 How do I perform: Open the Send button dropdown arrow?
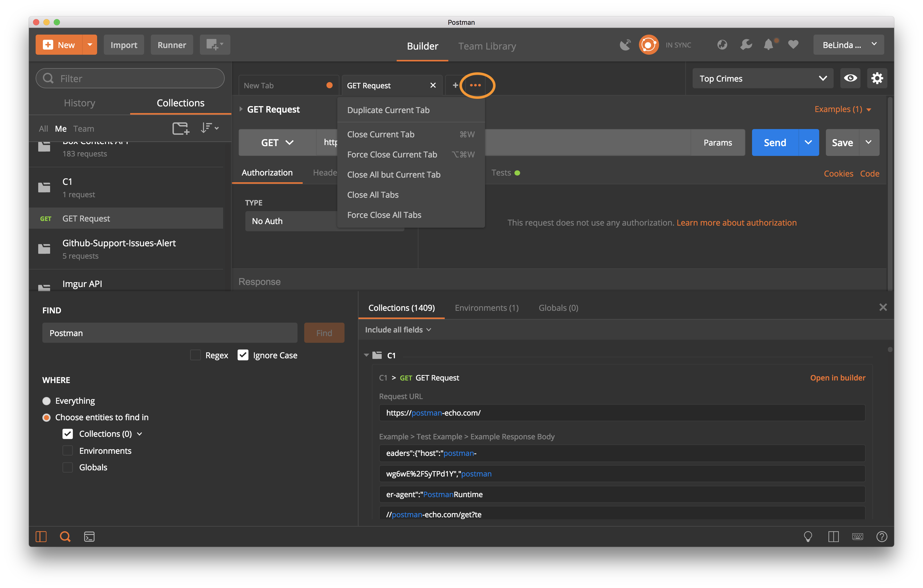808,142
